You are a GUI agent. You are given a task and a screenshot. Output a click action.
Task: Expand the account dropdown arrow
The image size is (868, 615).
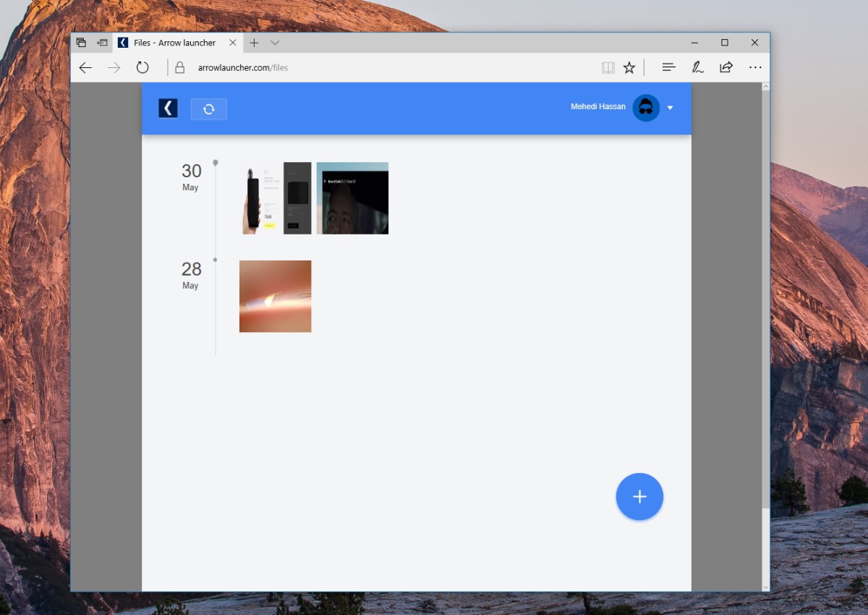point(670,108)
